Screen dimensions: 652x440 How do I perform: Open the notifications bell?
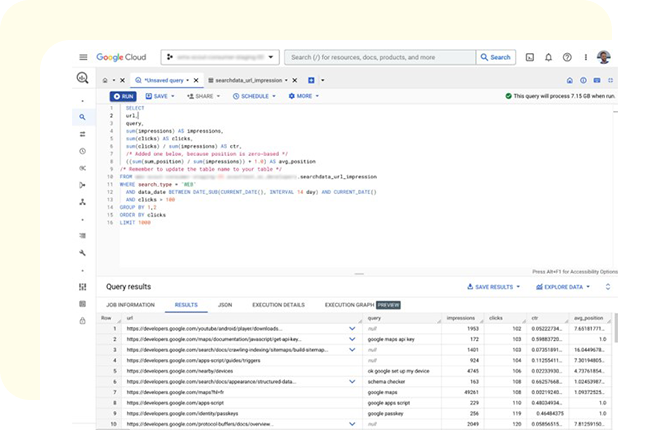549,58
